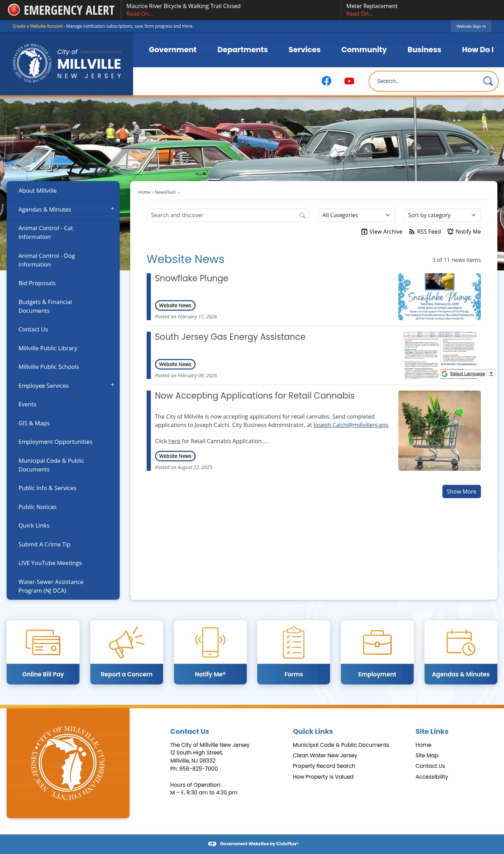
Task: Click the Google Translate G icon
Action: [x=444, y=374]
